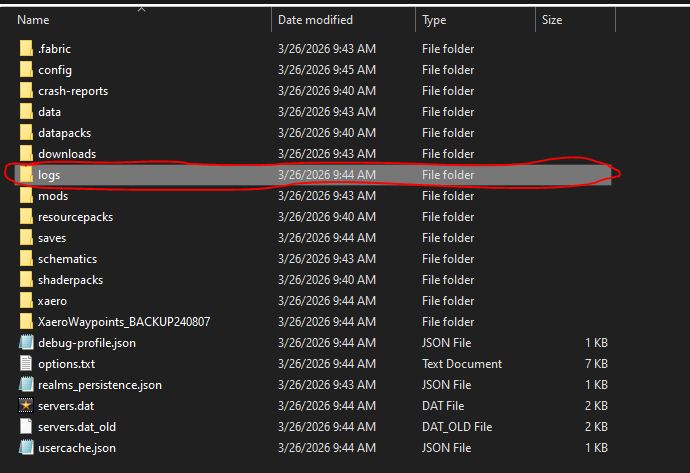Viewport: 690px width, 473px height.
Task: Toggle sort arrow above Name column
Action: [x=141, y=10]
